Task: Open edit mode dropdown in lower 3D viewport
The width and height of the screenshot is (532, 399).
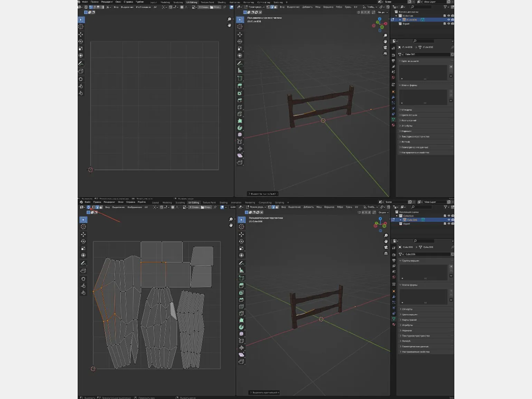Action: 256,207
